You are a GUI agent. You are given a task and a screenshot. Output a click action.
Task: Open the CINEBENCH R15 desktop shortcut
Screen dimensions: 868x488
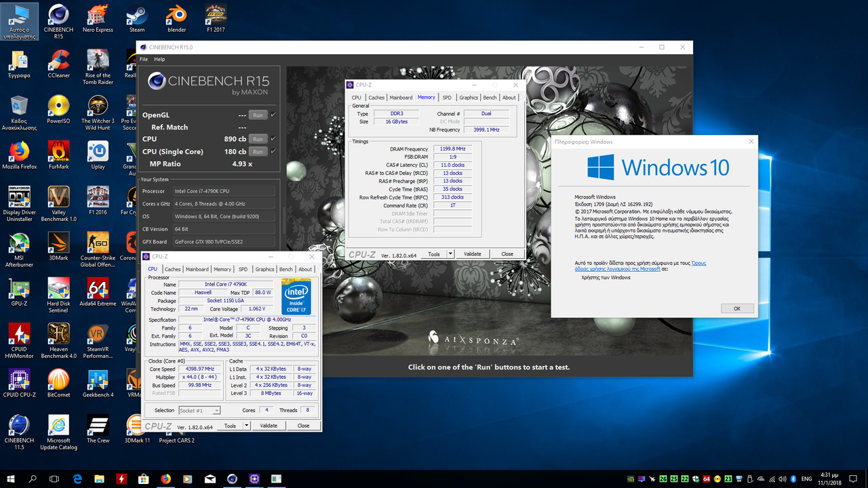(58, 22)
